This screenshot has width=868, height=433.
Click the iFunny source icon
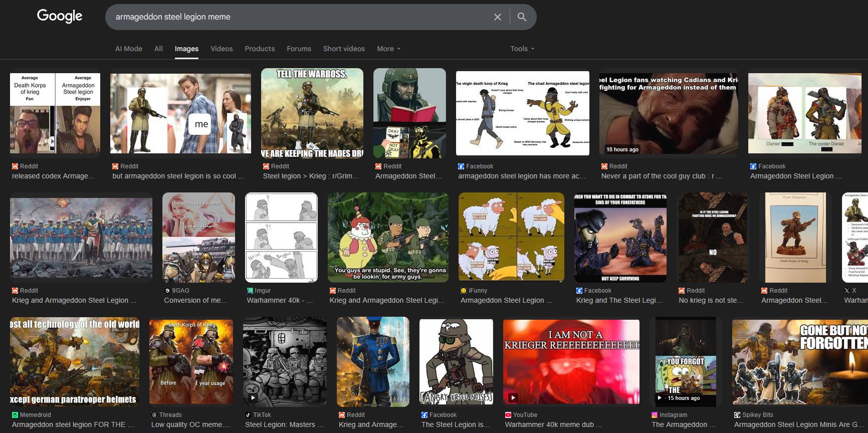464,291
